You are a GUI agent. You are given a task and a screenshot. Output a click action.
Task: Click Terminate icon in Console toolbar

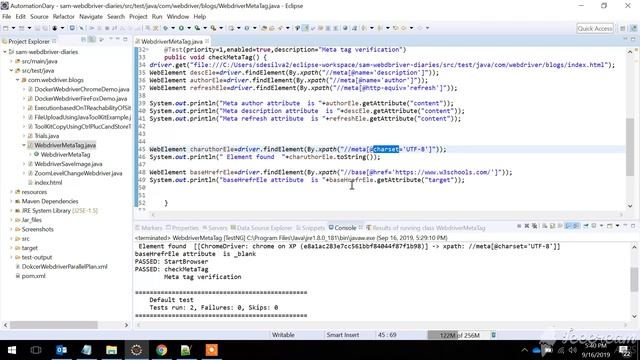pyautogui.click(x=519, y=226)
